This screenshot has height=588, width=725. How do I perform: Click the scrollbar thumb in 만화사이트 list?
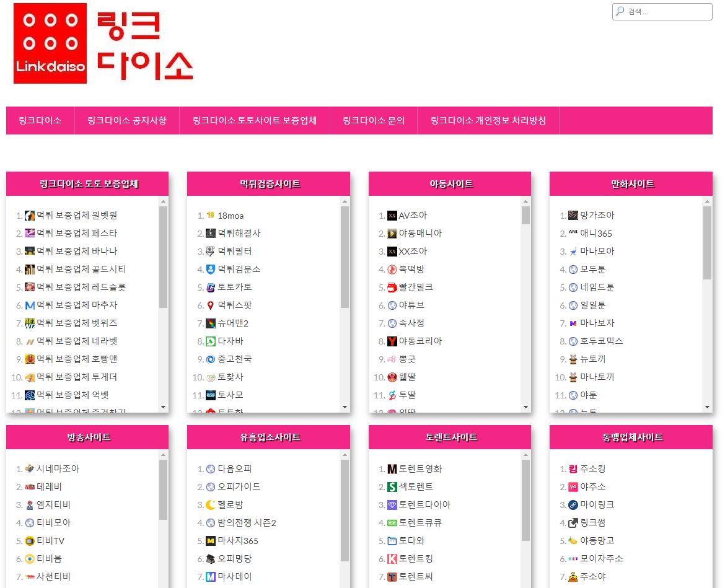coord(707,243)
